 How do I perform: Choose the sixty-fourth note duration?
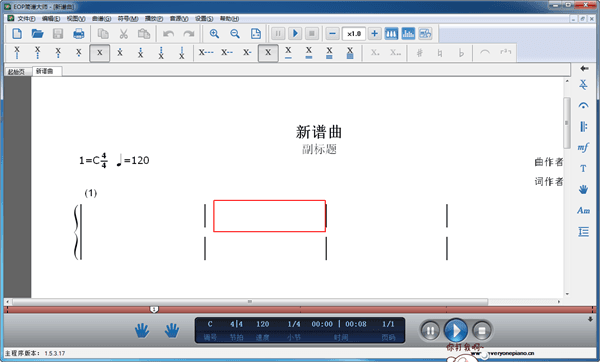[x=350, y=53]
